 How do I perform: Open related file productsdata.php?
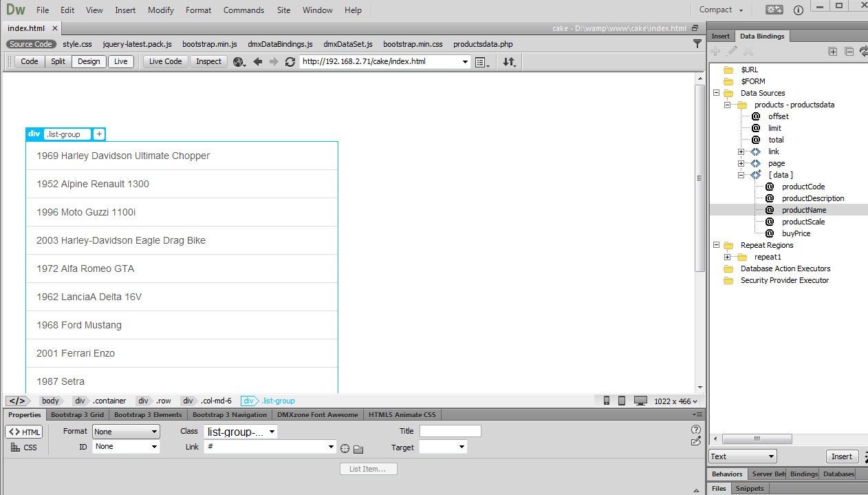click(x=483, y=43)
